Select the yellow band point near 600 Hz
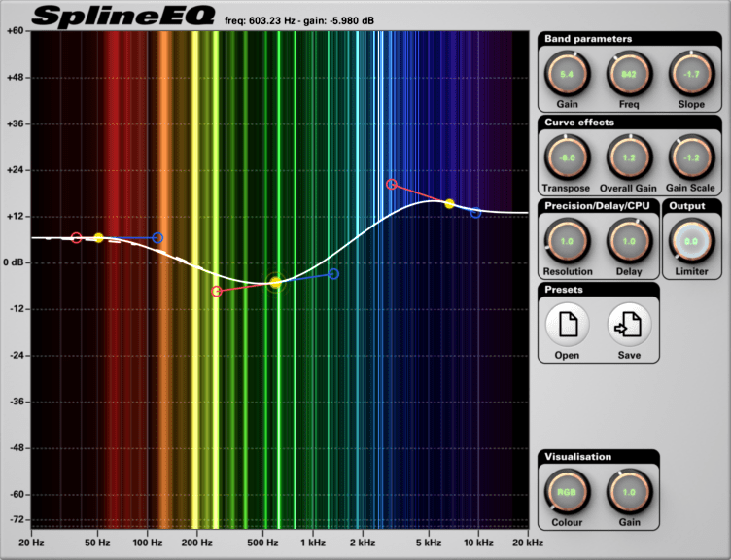 click(275, 283)
